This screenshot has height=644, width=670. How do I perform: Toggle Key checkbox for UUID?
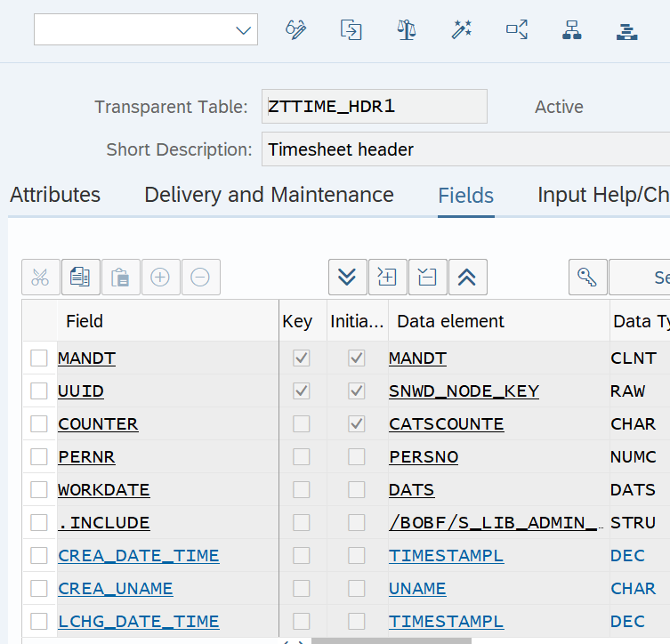click(x=302, y=390)
